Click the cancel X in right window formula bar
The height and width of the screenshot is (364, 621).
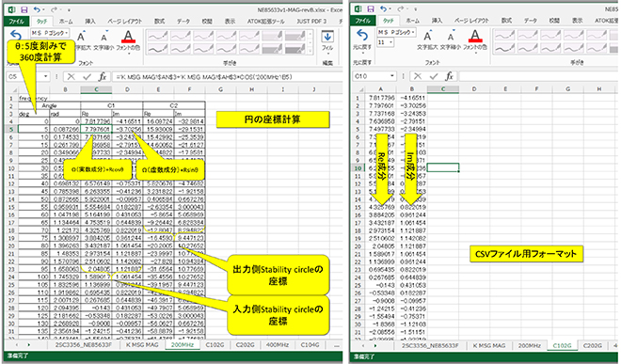point(418,75)
